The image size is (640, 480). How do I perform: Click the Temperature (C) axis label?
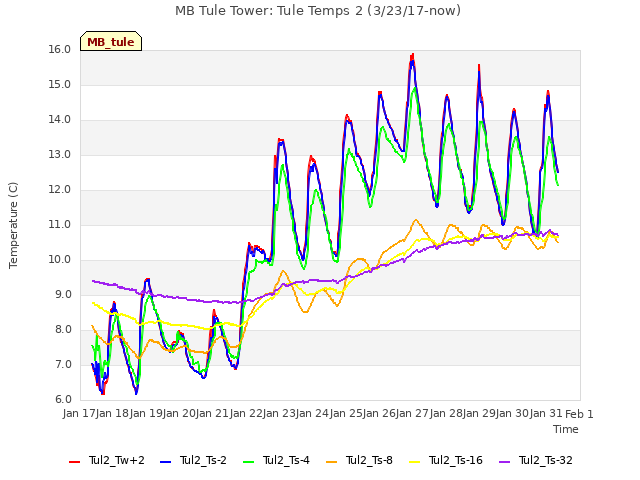(13, 225)
